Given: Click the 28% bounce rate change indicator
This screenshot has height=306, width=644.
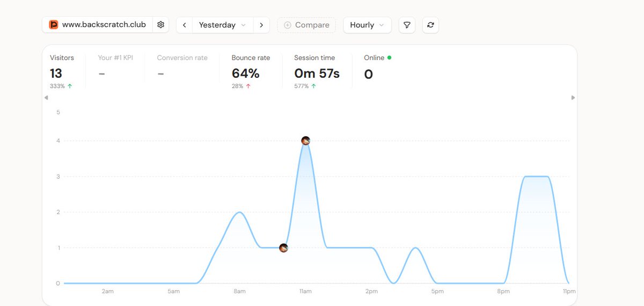Looking at the screenshot, I should [x=241, y=86].
